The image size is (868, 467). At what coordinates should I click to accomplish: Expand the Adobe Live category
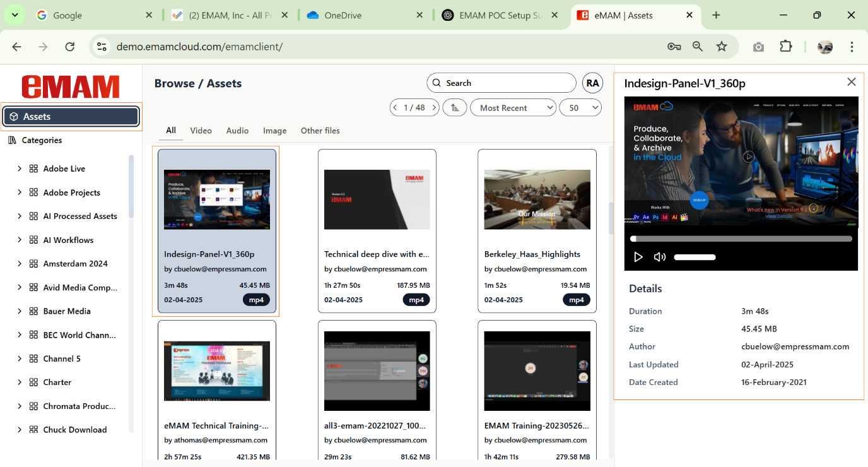20,168
